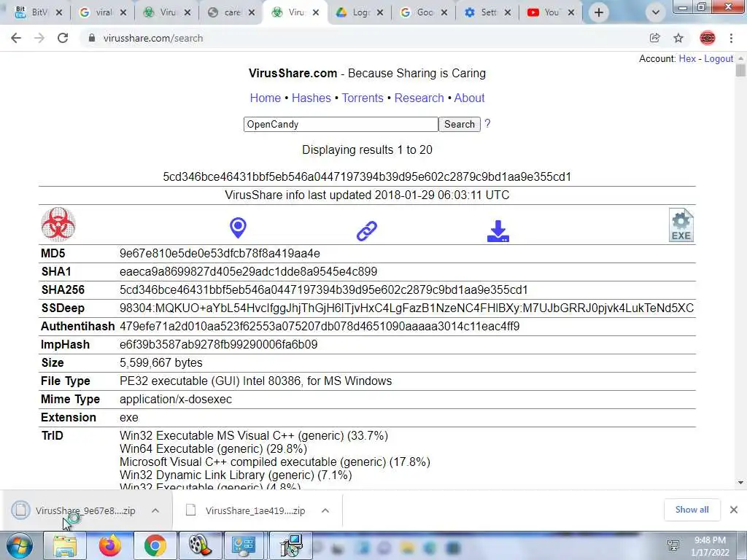The width and height of the screenshot is (747, 560).
Task: Expand options for VirusShare_9e67e8 zip download
Action: (x=155, y=510)
